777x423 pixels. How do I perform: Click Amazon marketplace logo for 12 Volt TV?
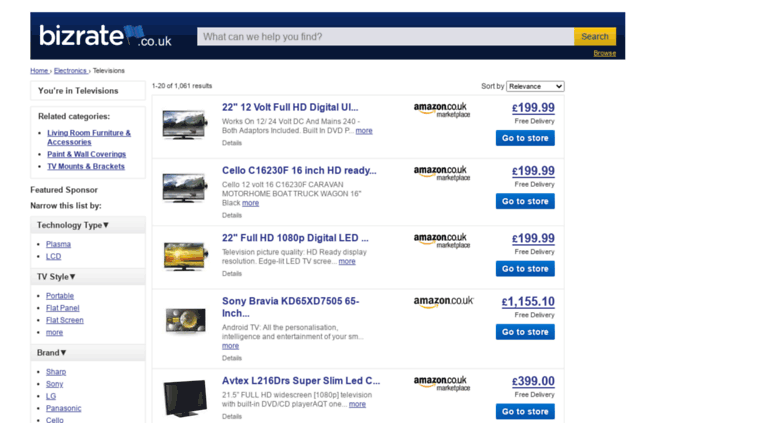pos(442,110)
